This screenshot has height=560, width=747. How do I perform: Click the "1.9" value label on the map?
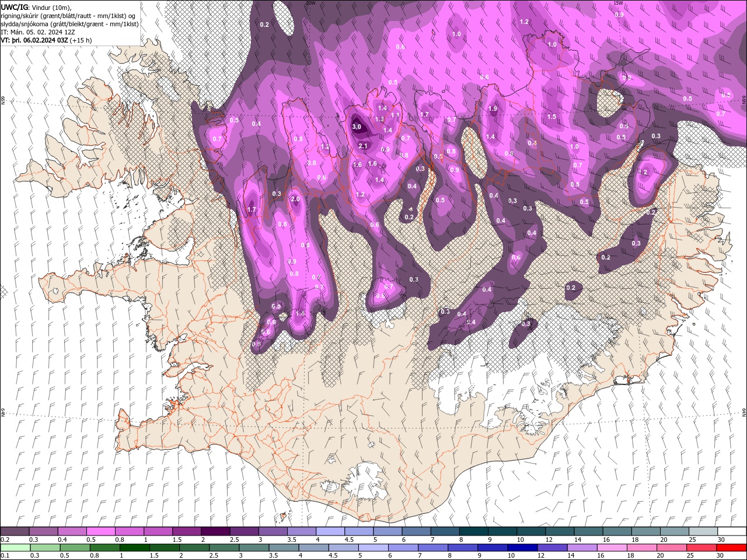[x=493, y=108]
